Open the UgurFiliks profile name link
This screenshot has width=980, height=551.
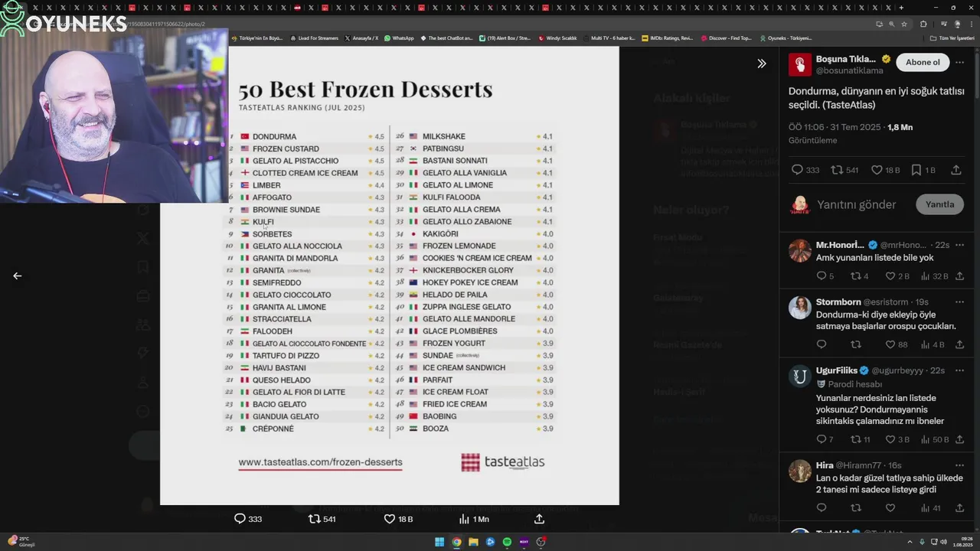(x=837, y=370)
